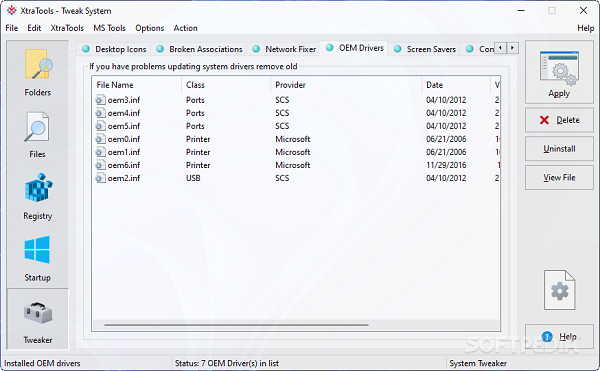Click 'System Tweaker' in status bar
This screenshot has height=371, width=600.
click(478, 363)
